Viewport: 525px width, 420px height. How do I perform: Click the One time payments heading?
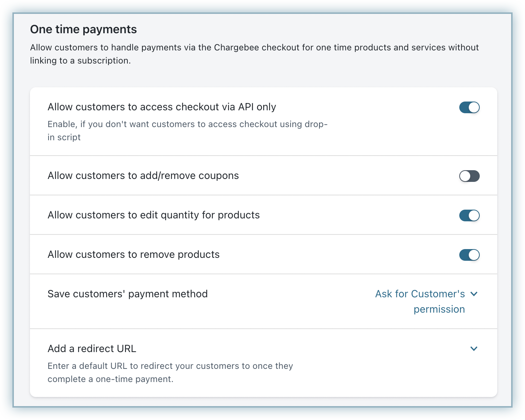(83, 29)
